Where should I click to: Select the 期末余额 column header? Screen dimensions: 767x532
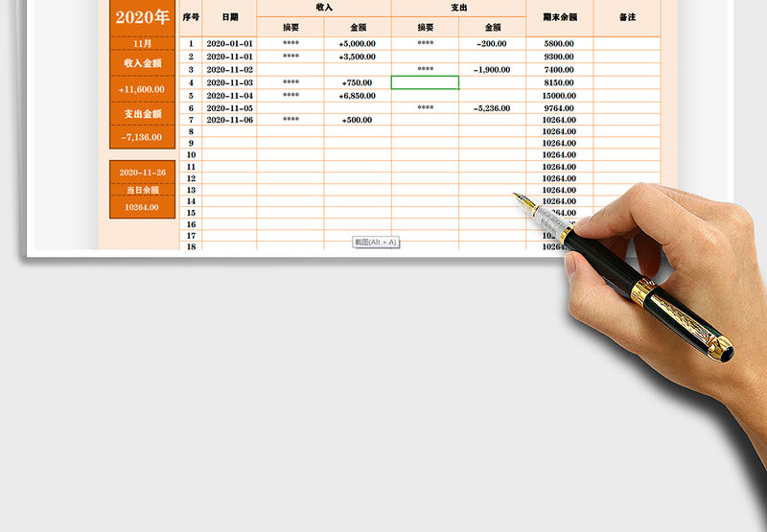click(559, 17)
